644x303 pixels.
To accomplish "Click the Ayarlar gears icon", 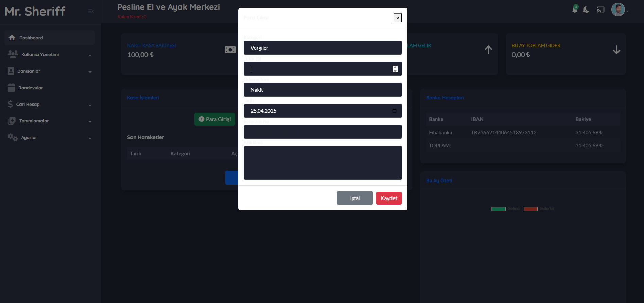I will point(13,137).
